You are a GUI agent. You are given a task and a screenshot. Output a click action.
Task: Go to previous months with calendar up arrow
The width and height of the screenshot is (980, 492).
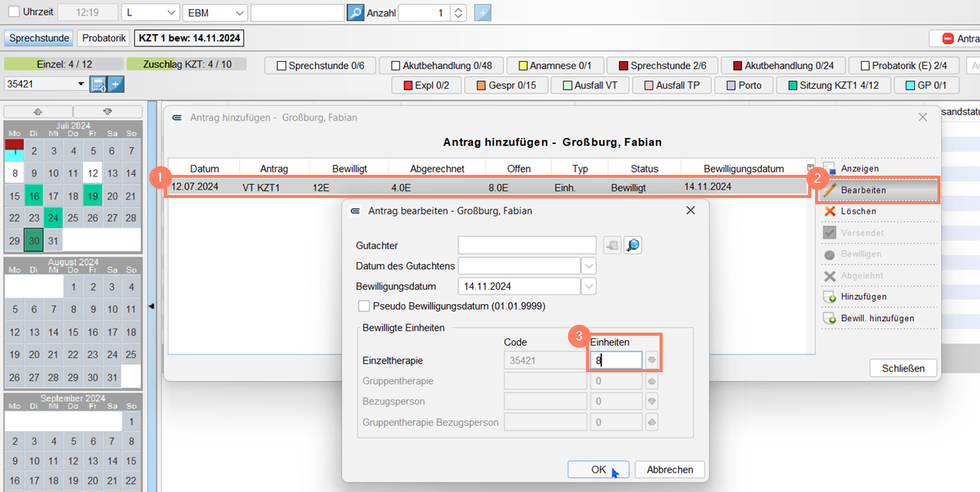(38, 111)
